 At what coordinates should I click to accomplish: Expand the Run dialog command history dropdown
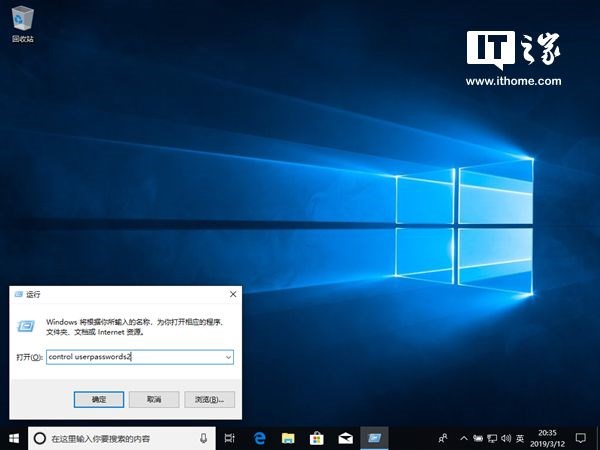[228, 357]
